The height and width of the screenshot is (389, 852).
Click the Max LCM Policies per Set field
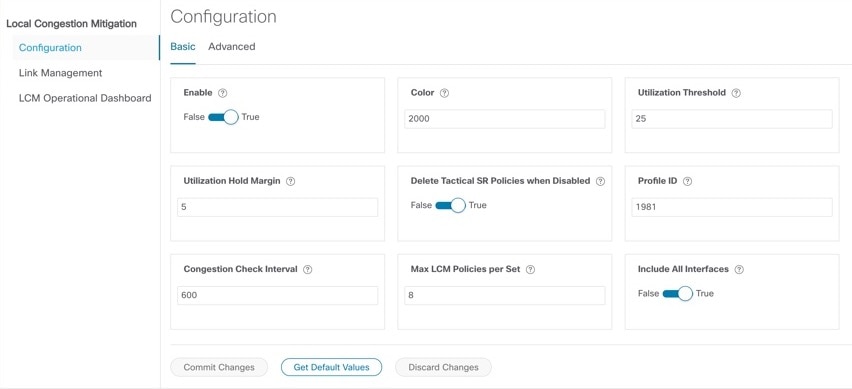point(505,296)
